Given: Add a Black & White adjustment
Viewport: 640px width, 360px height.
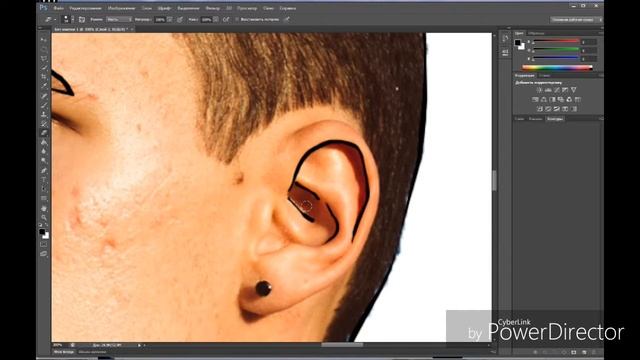Looking at the screenshot, I should click(552, 100).
